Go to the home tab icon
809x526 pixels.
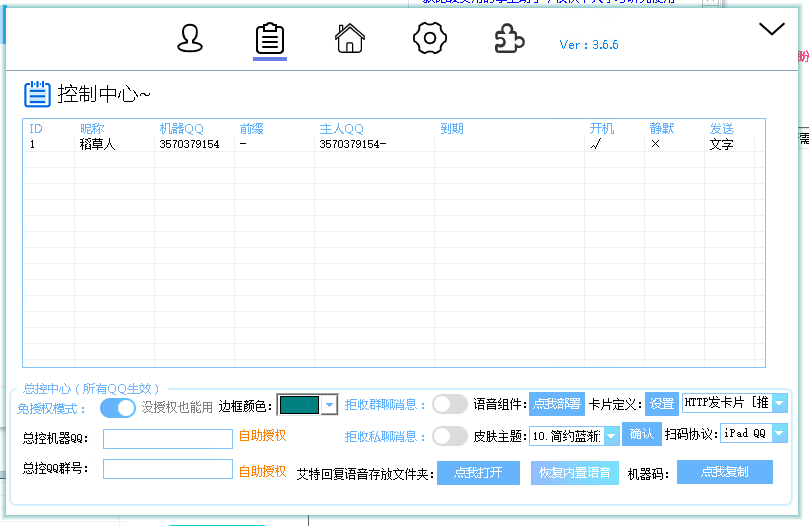350,38
